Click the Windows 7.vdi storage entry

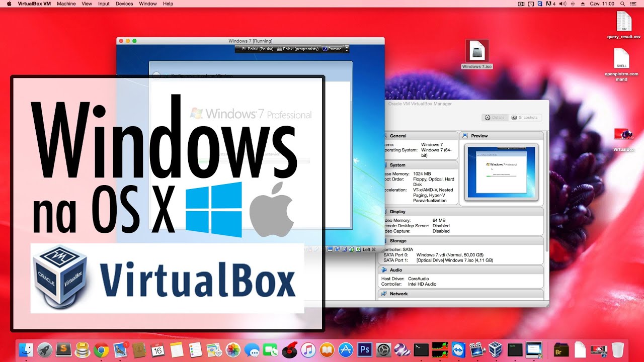450,255
